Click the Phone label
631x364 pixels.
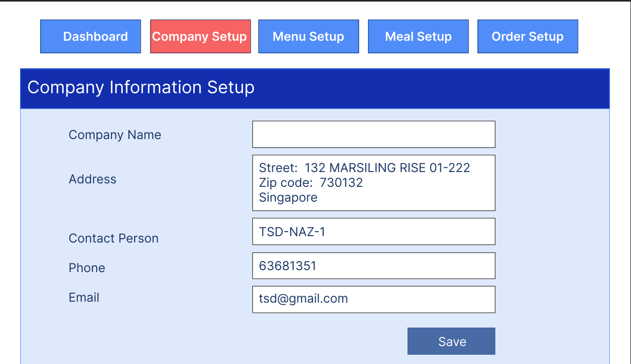click(87, 268)
